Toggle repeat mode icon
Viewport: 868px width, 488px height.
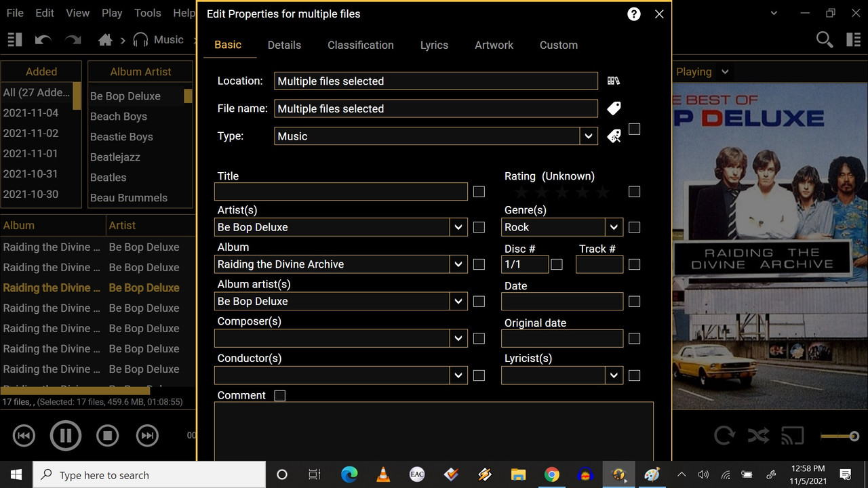point(724,435)
